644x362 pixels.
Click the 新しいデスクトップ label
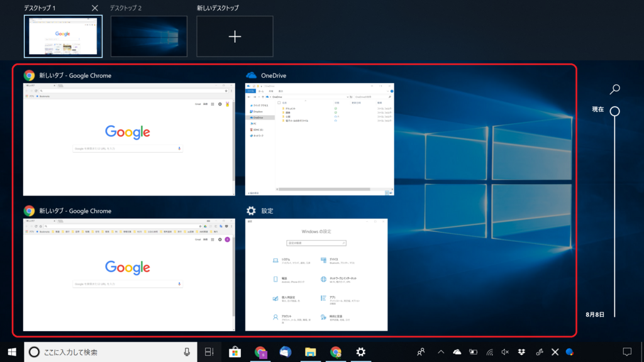(218, 8)
